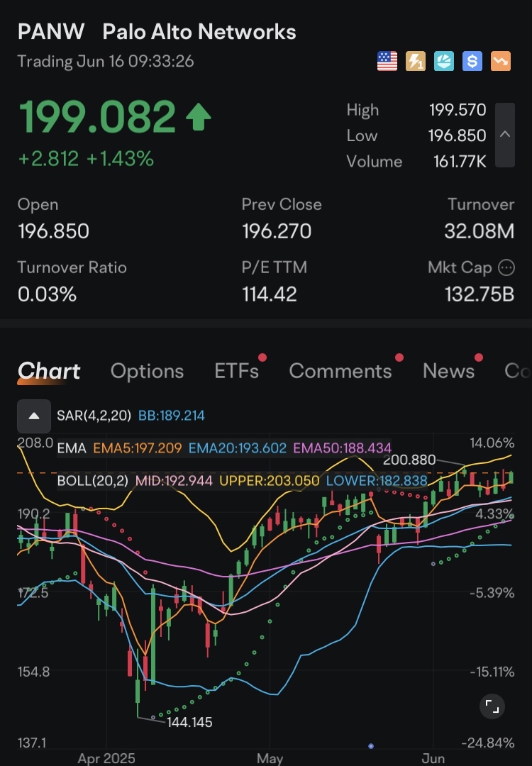This screenshot has width=532, height=766.
Task: Open the Comments tab
Action: [340, 371]
